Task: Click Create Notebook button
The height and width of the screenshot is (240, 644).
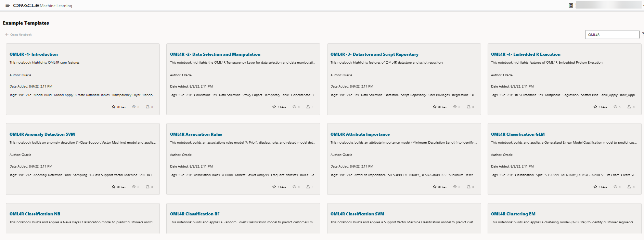Action: coord(18,35)
